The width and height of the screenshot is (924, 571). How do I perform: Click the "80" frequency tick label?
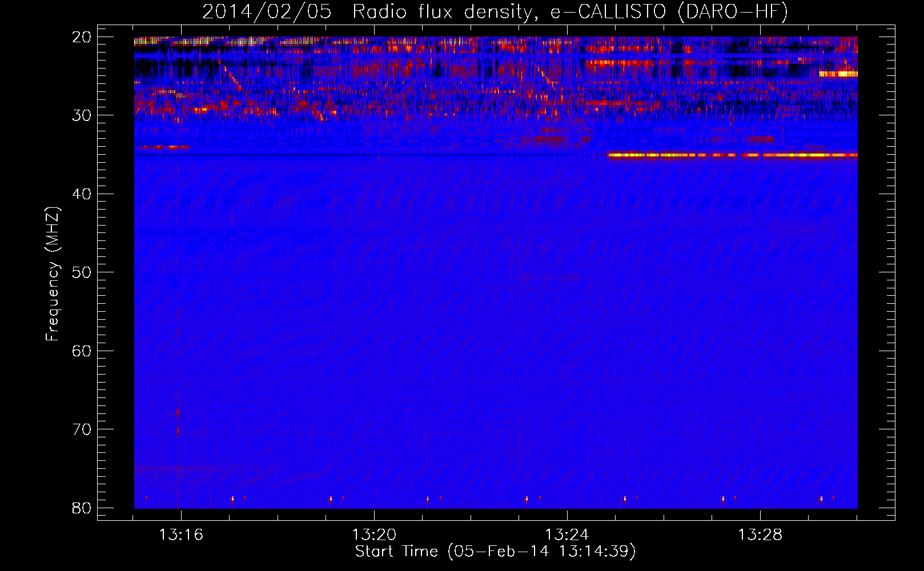82,508
